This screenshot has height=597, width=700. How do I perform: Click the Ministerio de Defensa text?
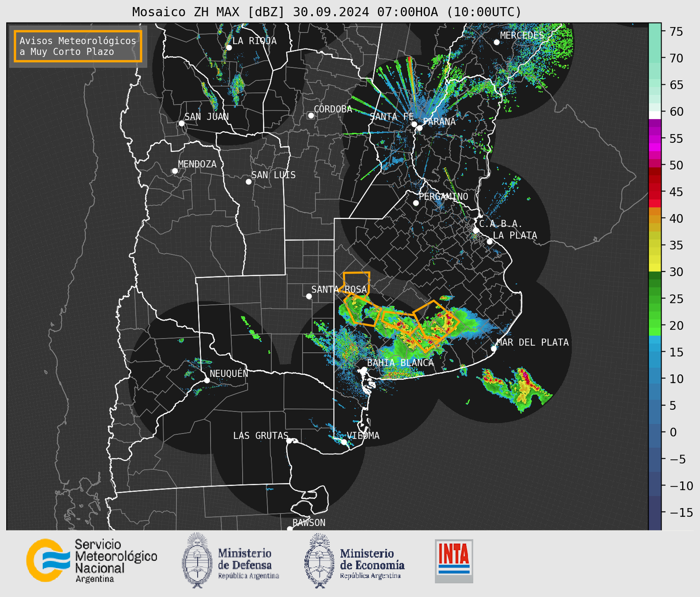249,563
